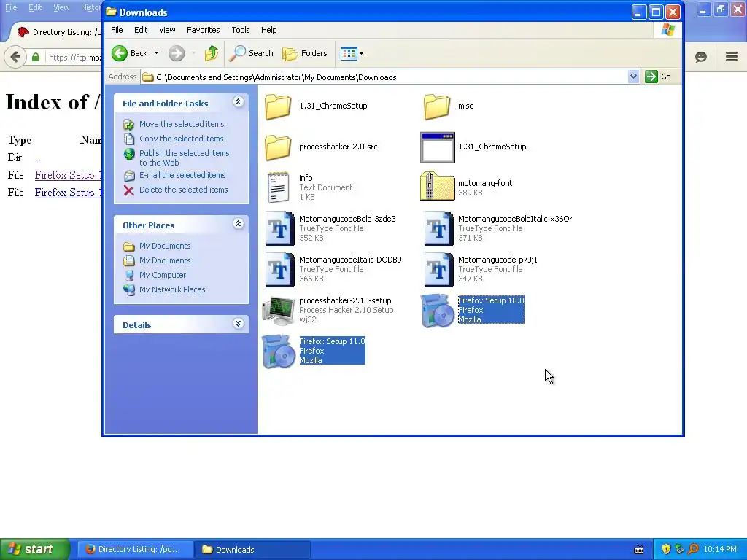Click the Firefox Setup 11.0 file name
The image size is (747, 560).
click(x=332, y=341)
